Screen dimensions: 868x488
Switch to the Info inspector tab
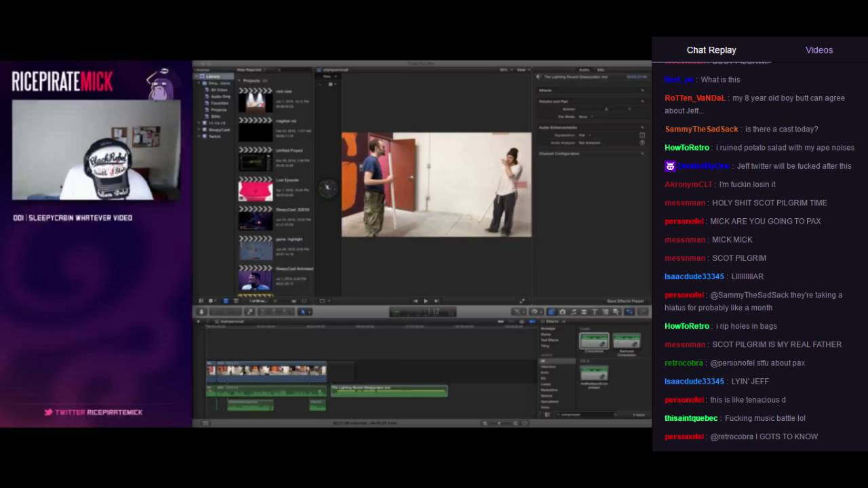[x=601, y=70]
